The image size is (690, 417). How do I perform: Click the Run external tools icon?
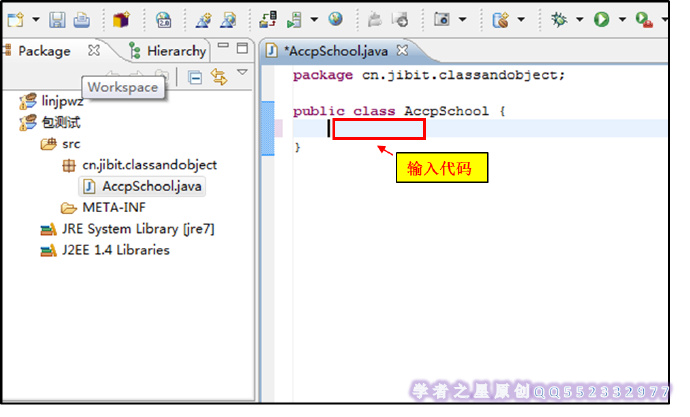pos(644,20)
